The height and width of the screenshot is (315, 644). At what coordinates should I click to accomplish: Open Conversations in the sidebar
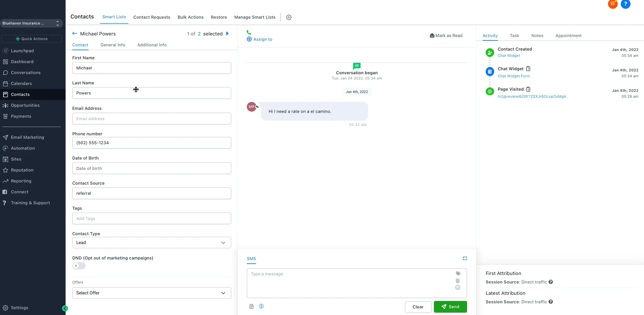pyautogui.click(x=26, y=73)
